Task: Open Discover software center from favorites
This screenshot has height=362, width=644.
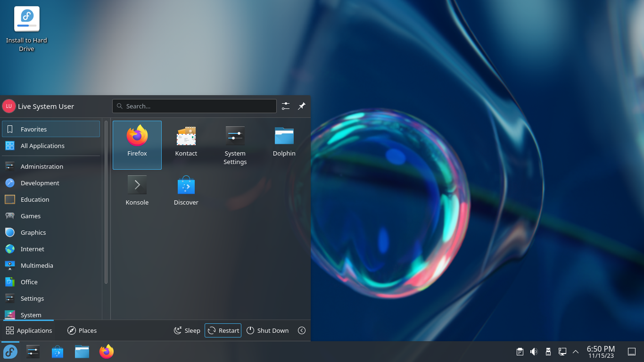Action: (x=186, y=194)
